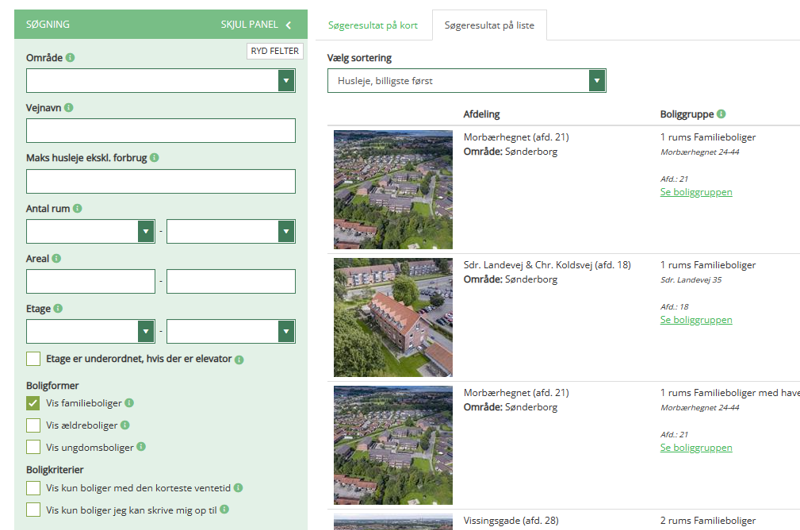
Task: Open the Vælg sortering dropdown
Action: pos(466,81)
